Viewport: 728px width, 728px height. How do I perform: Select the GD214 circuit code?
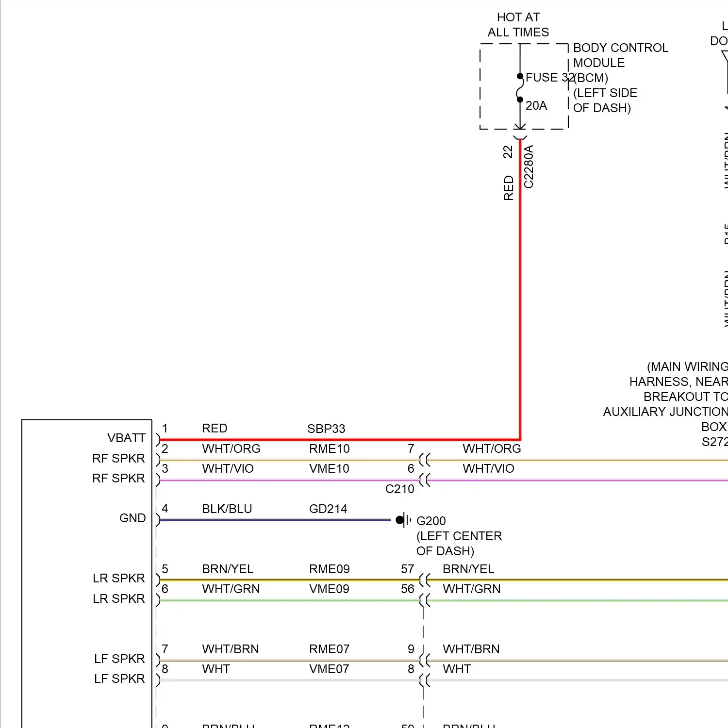pyautogui.click(x=328, y=509)
